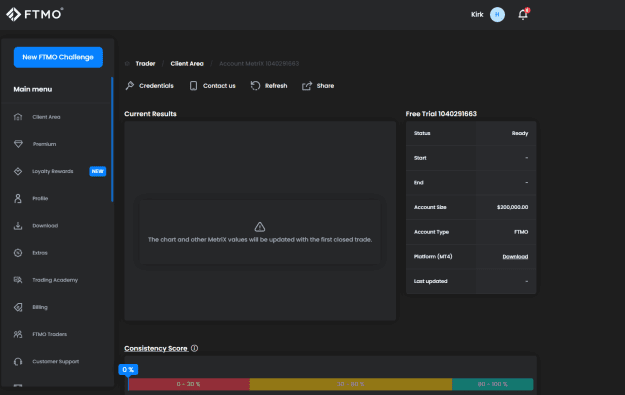Click the yellow 30 - 80 % segment
This screenshot has height=395, width=625.
coord(351,384)
